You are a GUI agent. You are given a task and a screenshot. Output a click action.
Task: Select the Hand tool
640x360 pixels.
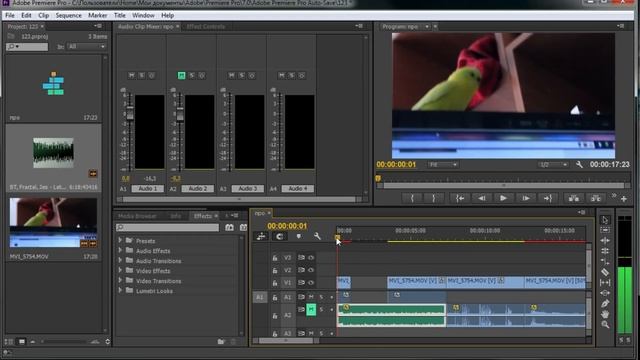605,314
